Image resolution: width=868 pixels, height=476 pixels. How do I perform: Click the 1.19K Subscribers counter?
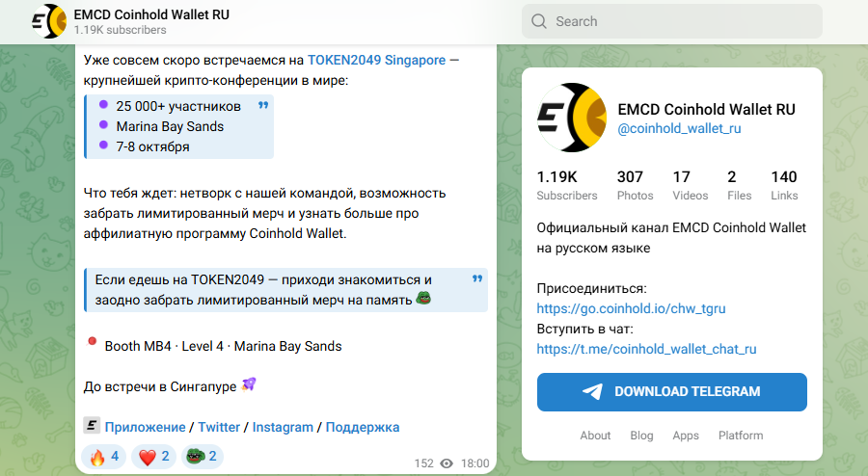(x=567, y=185)
